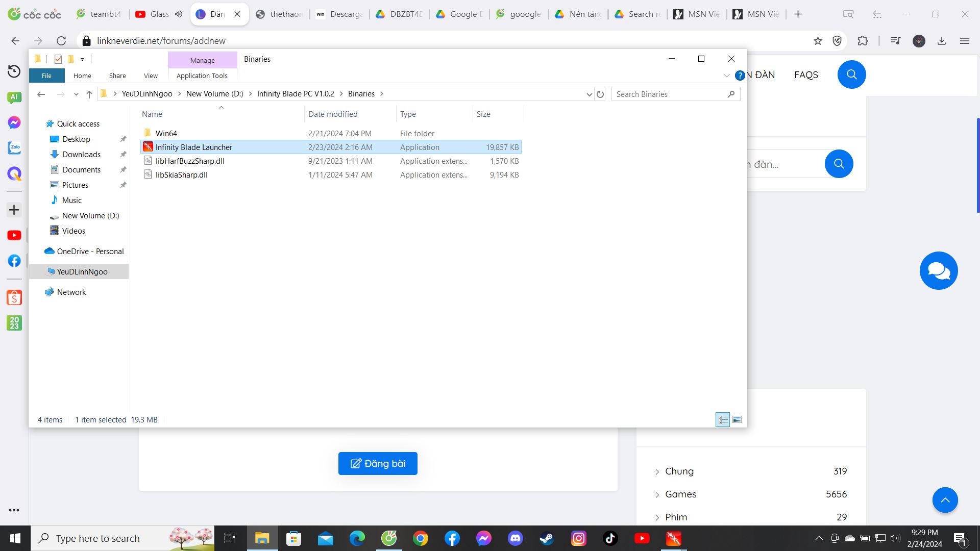Image resolution: width=980 pixels, height=551 pixels.
Task: Open the File ribbon tab
Action: (46, 76)
